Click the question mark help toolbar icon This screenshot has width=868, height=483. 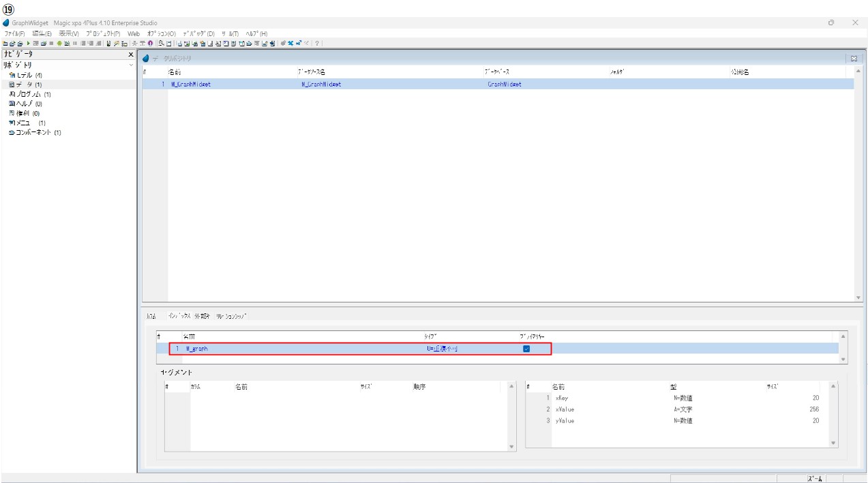(x=317, y=43)
